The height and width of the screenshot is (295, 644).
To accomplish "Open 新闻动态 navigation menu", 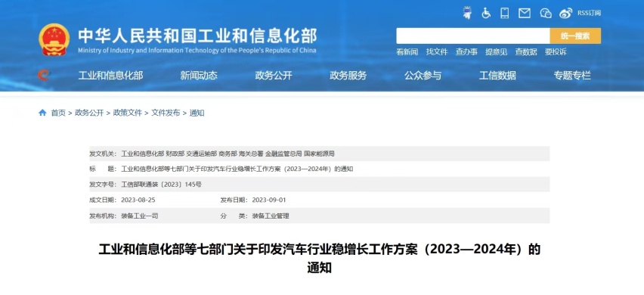I will click(x=199, y=76).
